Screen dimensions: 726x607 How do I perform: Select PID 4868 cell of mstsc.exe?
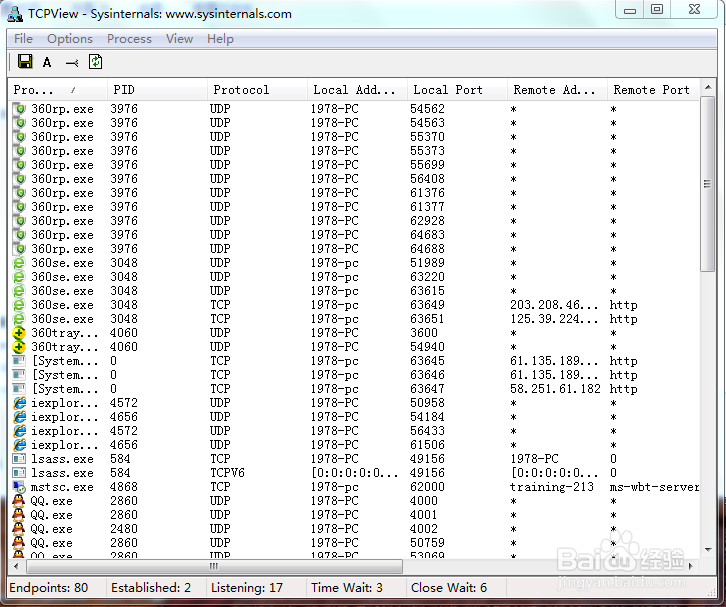(124, 487)
